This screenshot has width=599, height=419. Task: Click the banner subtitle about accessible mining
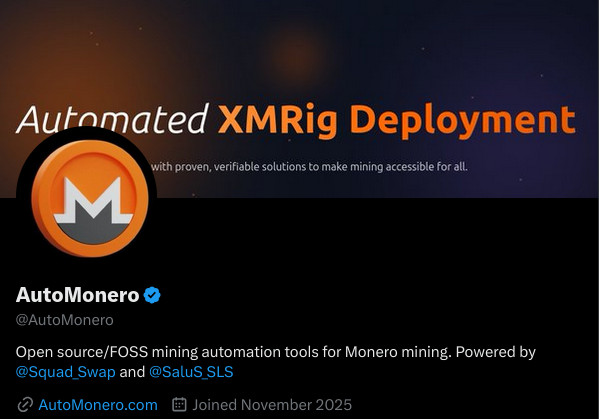309,167
